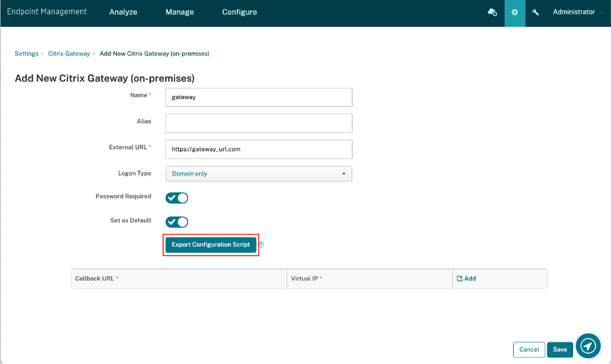Screen dimensions: 611x364
Task: Open the cloud settings icon in header
Action: coord(493,12)
